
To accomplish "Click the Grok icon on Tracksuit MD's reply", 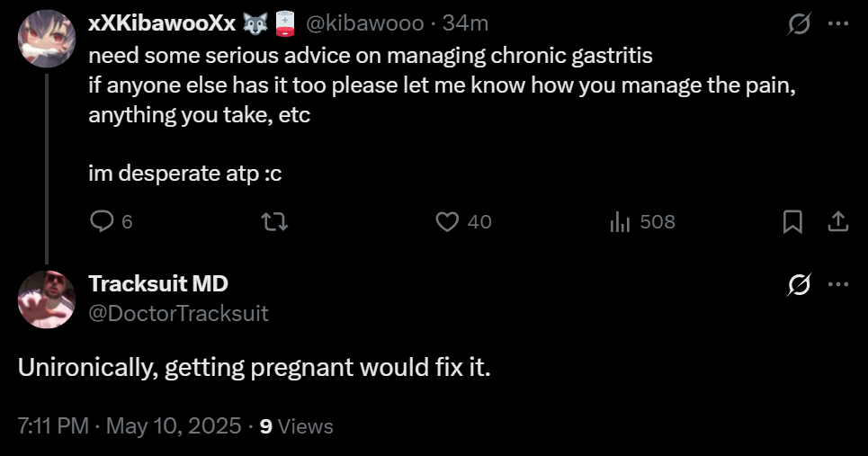I will coord(797,285).
